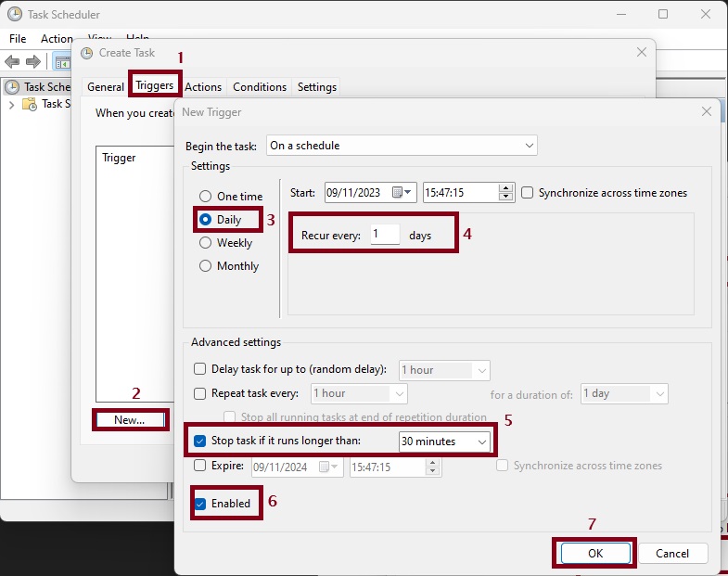Switch to the Settings tab
This screenshot has width=728, height=576.
(x=317, y=87)
